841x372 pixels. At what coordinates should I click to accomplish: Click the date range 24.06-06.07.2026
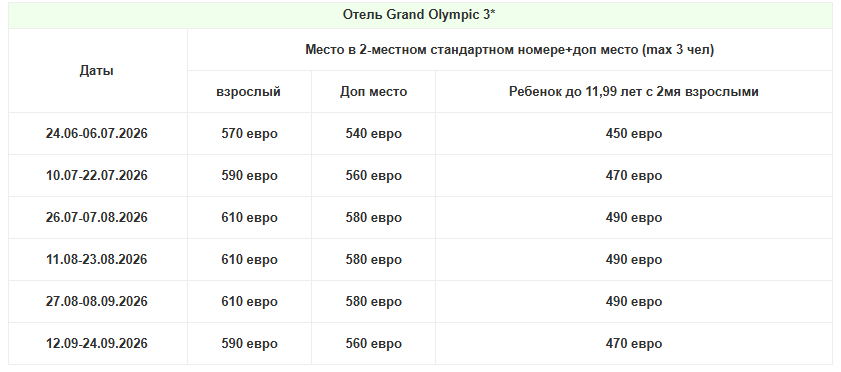[x=97, y=133]
